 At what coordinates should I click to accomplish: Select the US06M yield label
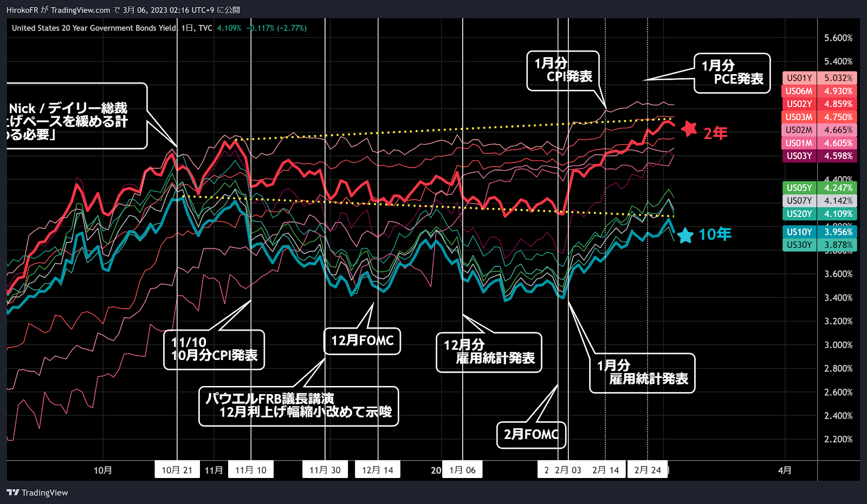[x=820, y=91]
